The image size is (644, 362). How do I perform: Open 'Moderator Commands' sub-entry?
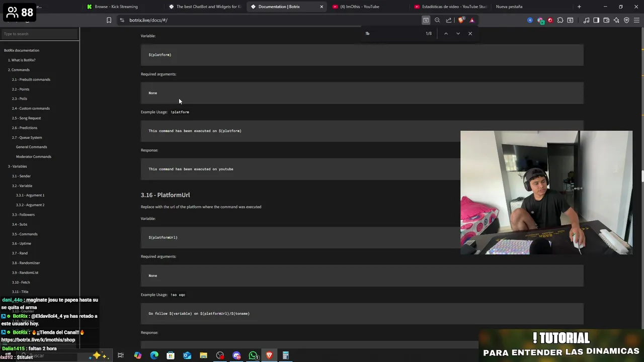tap(34, 156)
